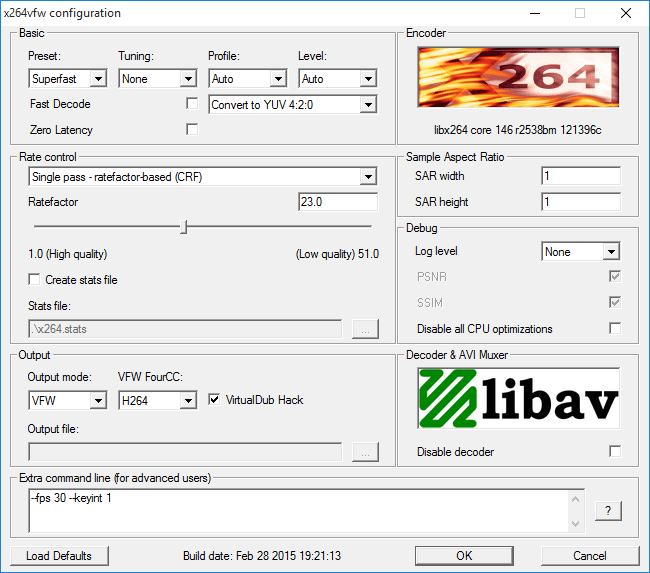
Task: Click the 'Build date: Feb 28 2015 19:21:13' text
Action: (x=262, y=556)
